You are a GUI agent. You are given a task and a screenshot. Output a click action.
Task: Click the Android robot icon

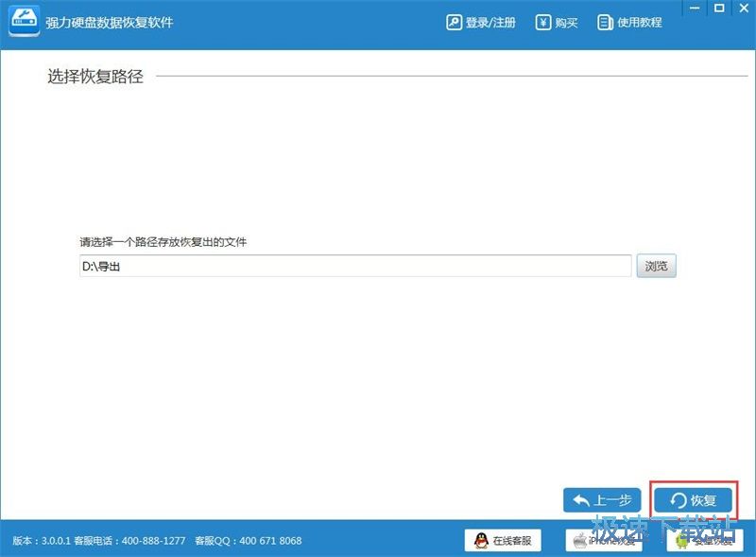[x=681, y=541]
